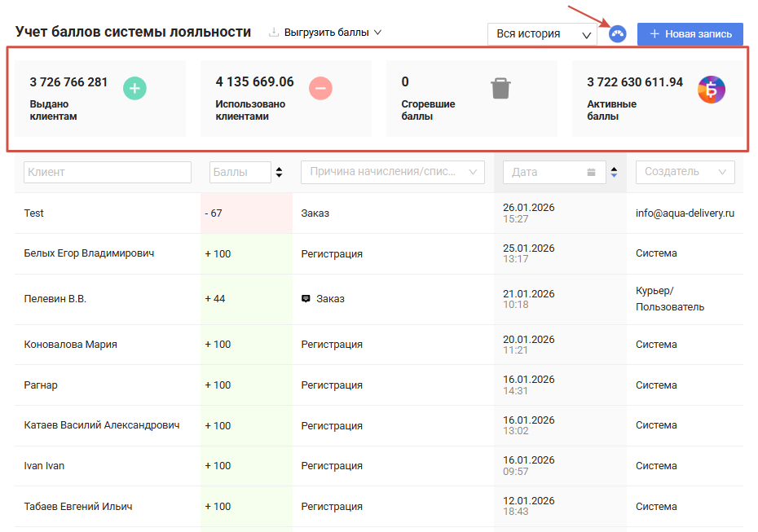758x532 pixels.
Task: Focus the Баллы filter input field
Action: 240,172
